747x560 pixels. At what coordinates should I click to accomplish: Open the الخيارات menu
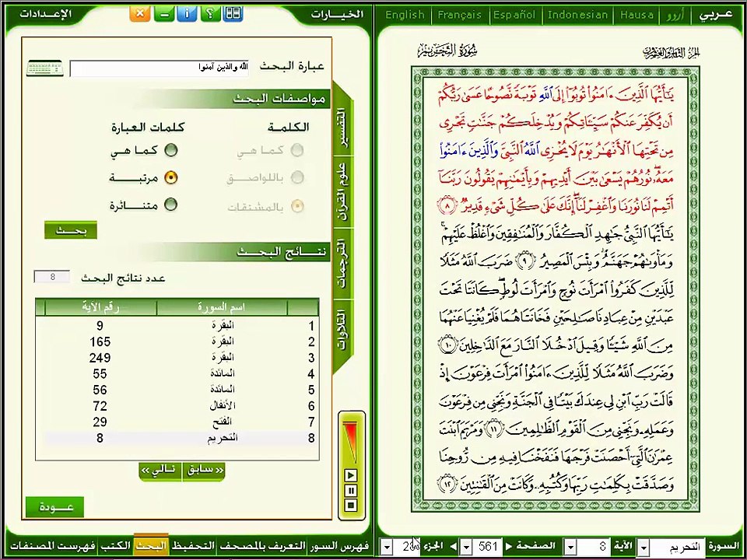337,14
